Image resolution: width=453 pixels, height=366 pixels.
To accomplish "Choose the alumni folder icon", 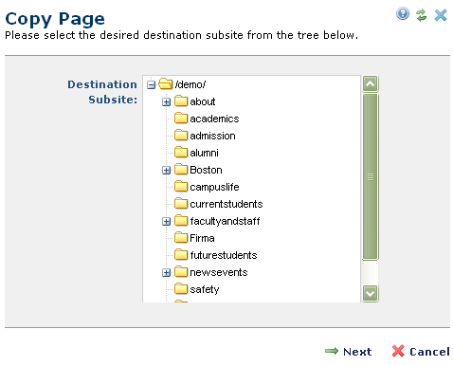I will pyautogui.click(x=181, y=152).
